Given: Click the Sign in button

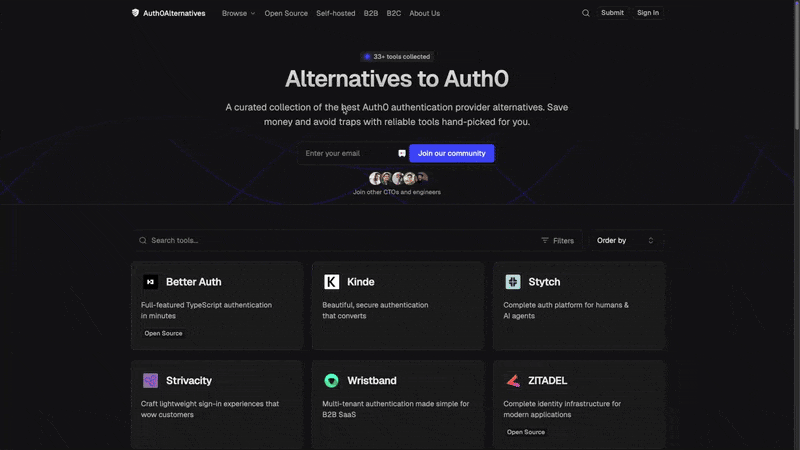Looking at the screenshot, I should coord(648,13).
